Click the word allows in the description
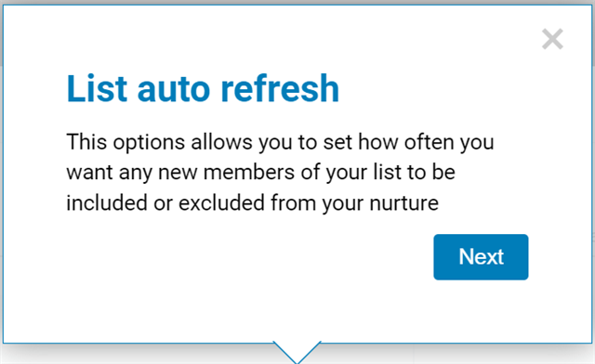This screenshot has width=595, height=364. pyautogui.click(x=221, y=142)
